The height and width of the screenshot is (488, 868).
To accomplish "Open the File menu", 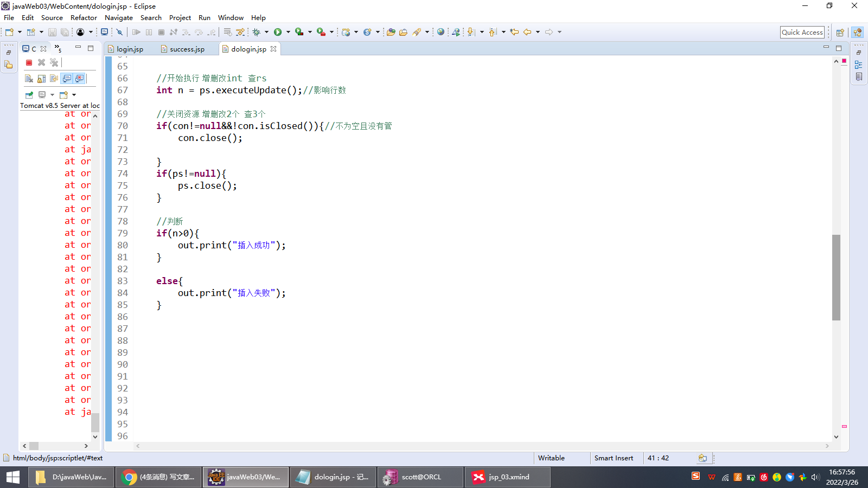I will click(9, 17).
